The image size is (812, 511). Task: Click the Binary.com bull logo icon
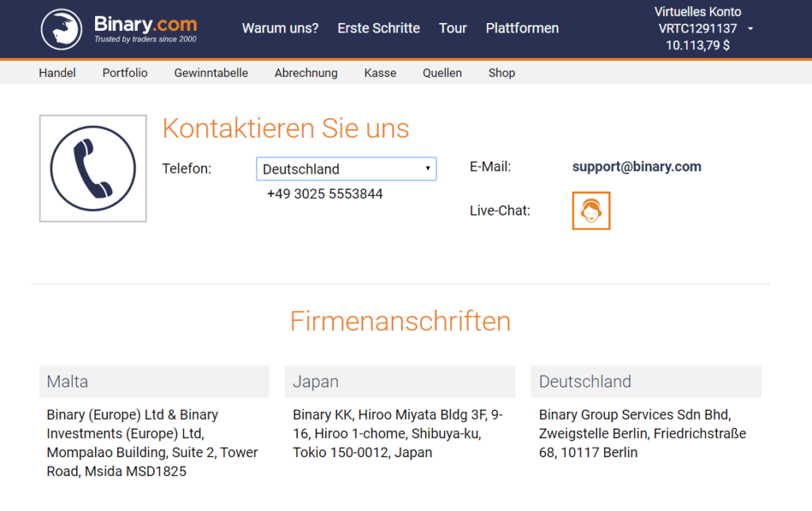click(61, 29)
